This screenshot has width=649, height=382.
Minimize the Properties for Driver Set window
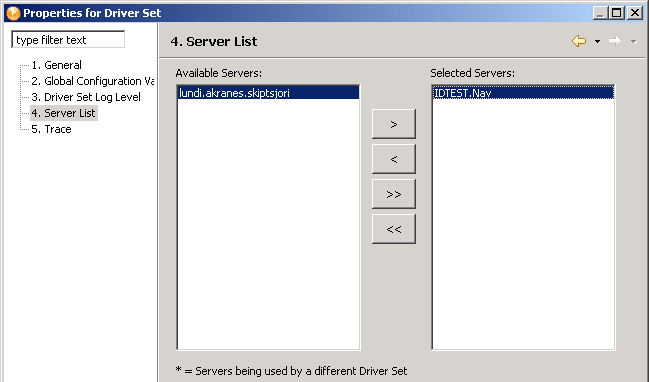(601, 13)
